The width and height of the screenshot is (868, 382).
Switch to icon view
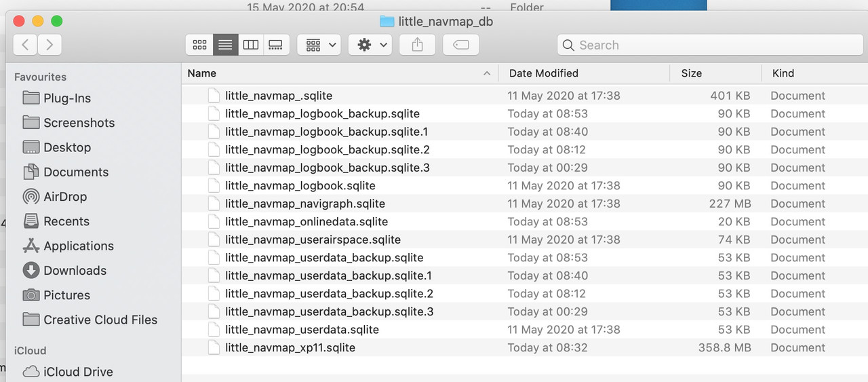click(199, 45)
